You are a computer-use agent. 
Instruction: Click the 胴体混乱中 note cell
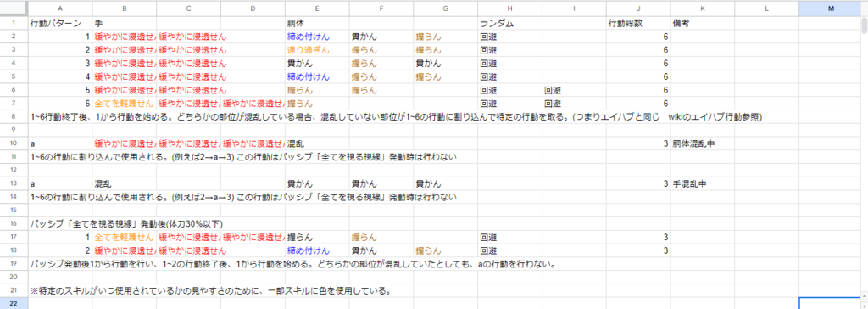703,143
